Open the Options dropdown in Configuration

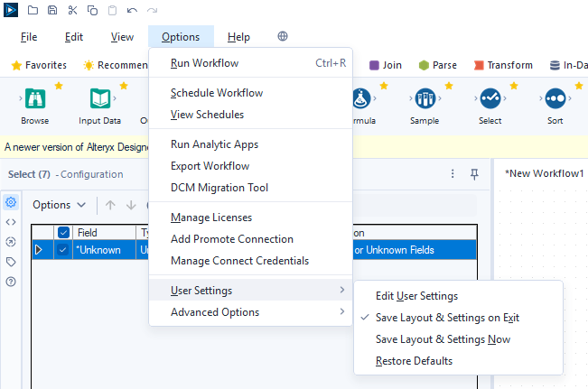[60, 205]
